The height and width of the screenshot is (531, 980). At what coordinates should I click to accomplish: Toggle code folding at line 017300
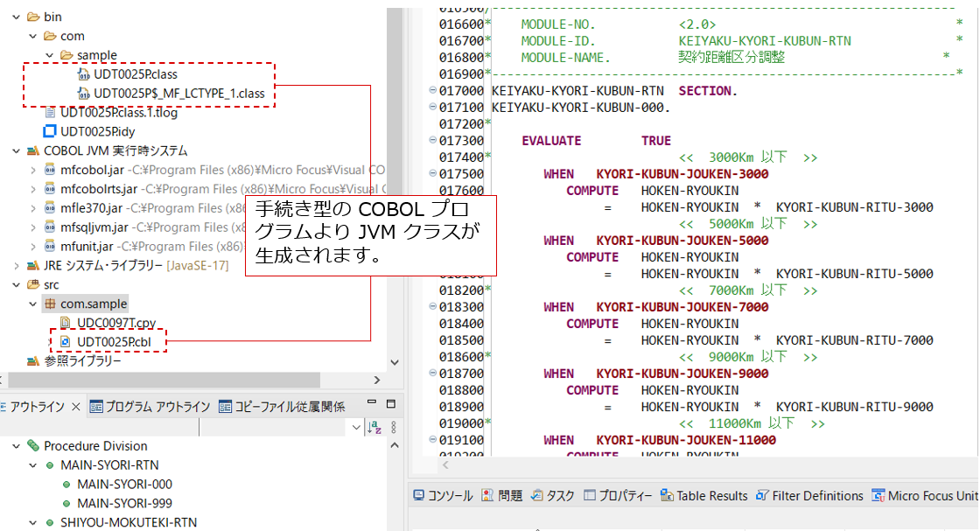pyautogui.click(x=432, y=140)
